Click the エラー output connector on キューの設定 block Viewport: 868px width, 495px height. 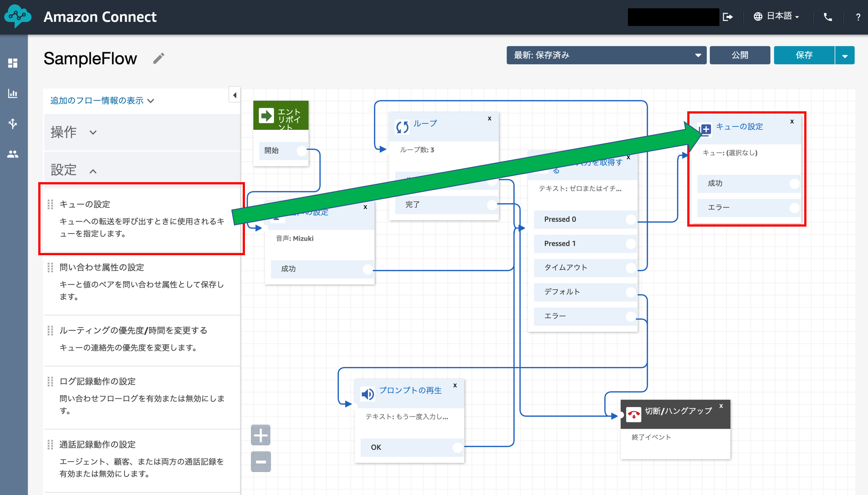794,208
